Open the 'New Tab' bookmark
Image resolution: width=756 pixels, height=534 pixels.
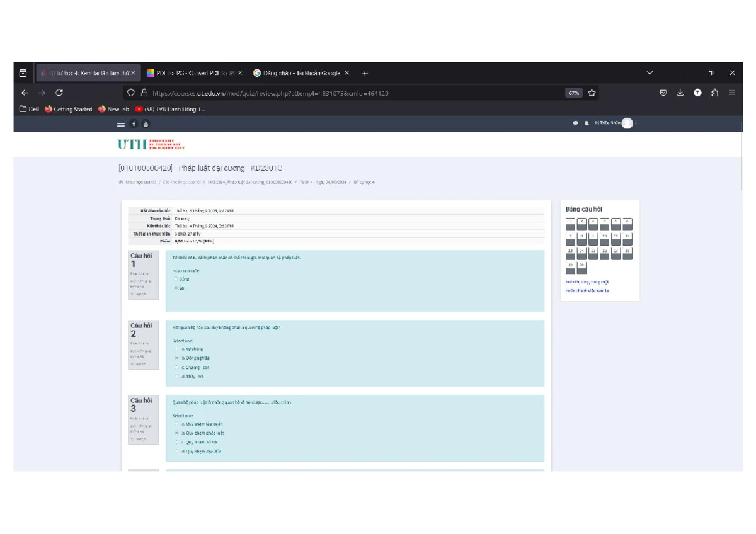(113, 109)
